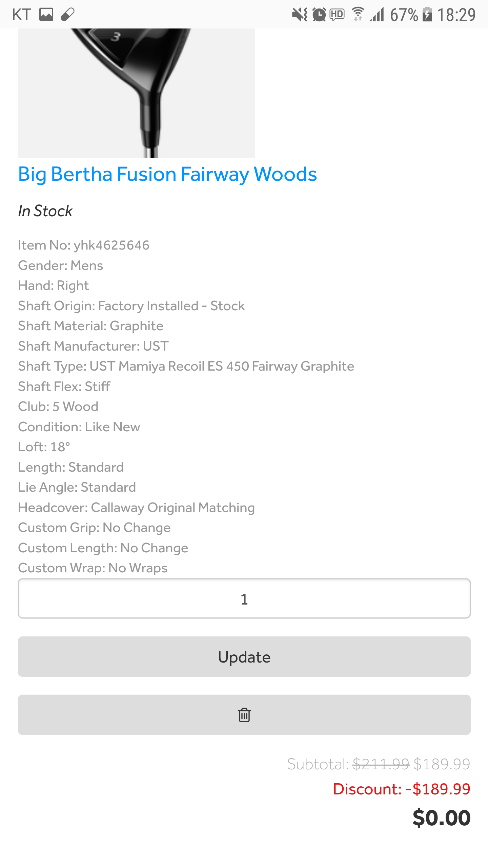
Task: Tap the HD voice status icon
Action: [337, 15]
